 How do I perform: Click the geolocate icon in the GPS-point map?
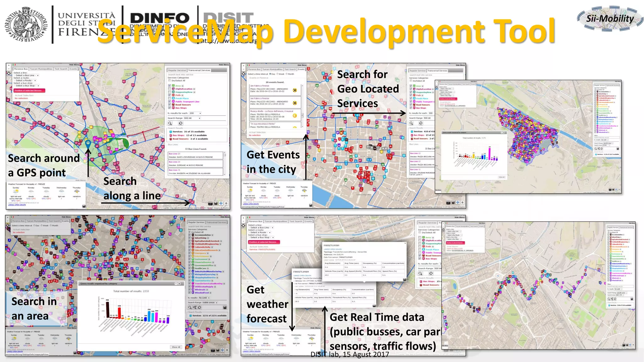(9, 73)
